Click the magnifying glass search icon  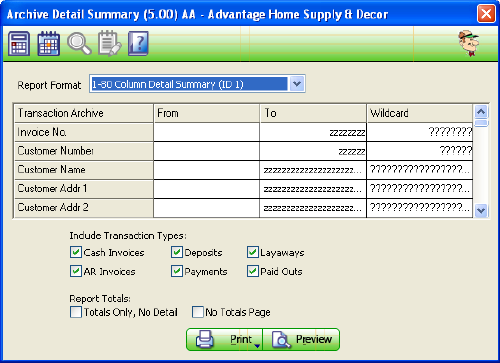click(x=79, y=44)
